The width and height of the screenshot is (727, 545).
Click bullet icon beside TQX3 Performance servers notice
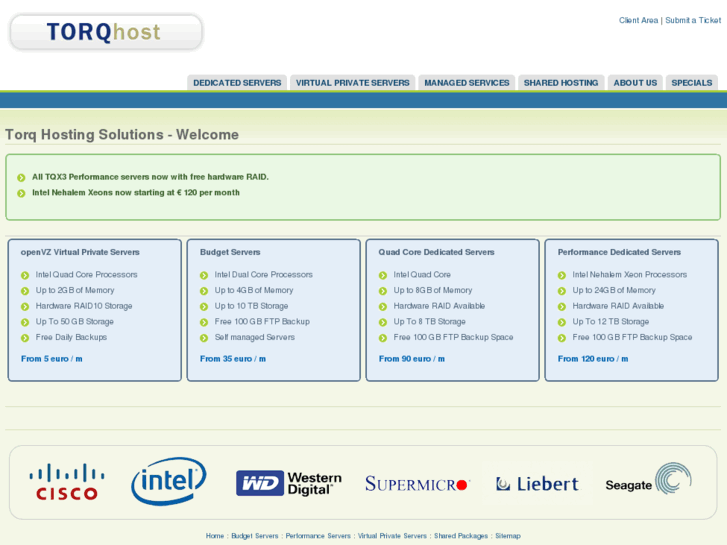coord(21,178)
